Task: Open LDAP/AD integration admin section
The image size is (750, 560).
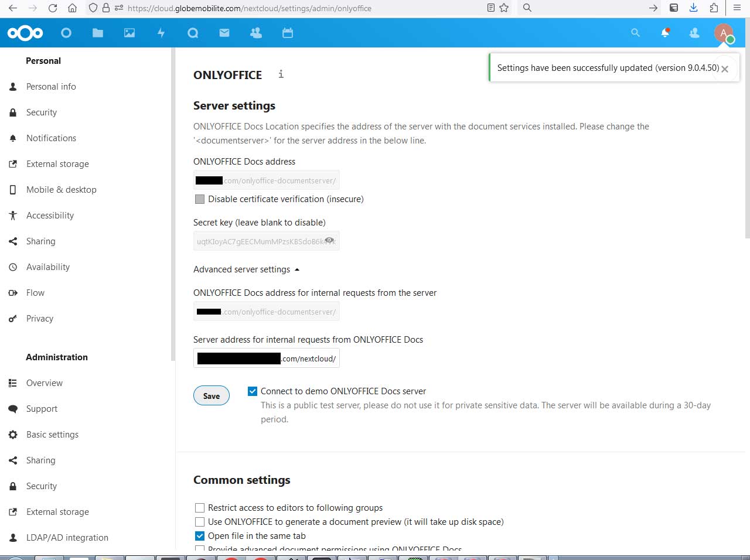Action: pyautogui.click(x=67, y=538)
